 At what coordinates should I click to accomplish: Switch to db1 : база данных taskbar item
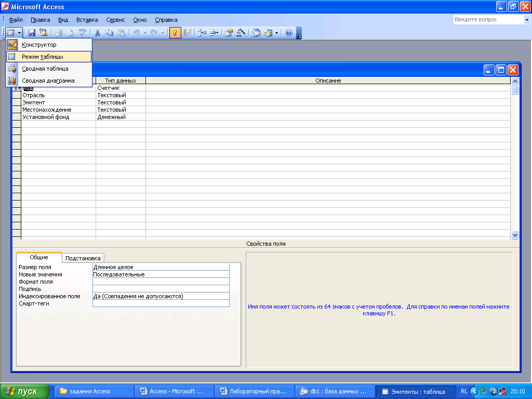[335, 392]
